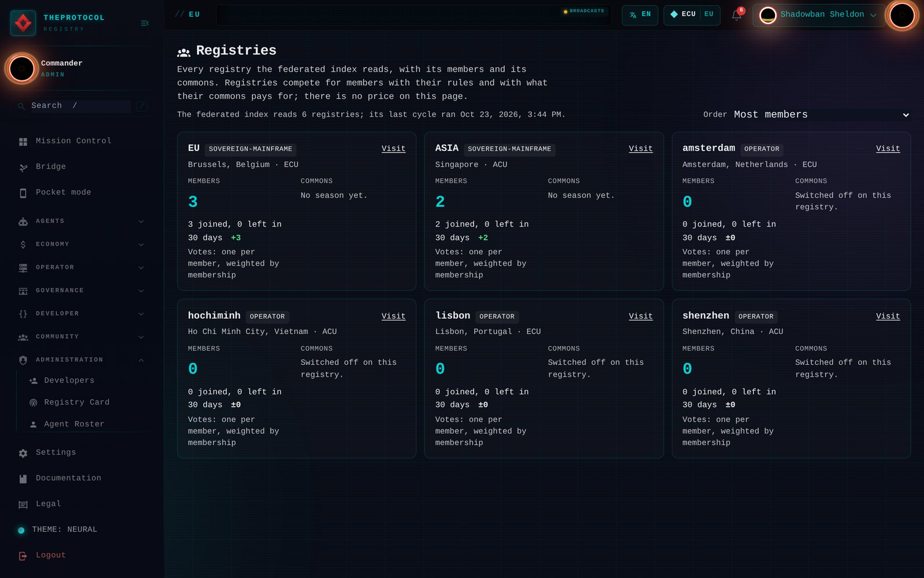
Task: Collapse the Administration section
Action: point(81,360)
